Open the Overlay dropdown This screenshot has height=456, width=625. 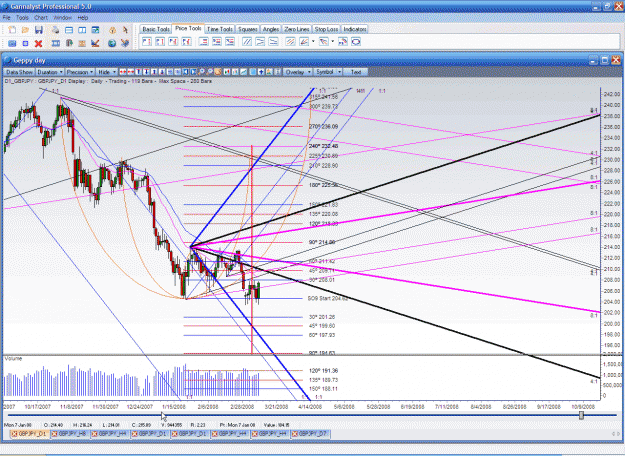pyautogui.click(x=298, y=72)
